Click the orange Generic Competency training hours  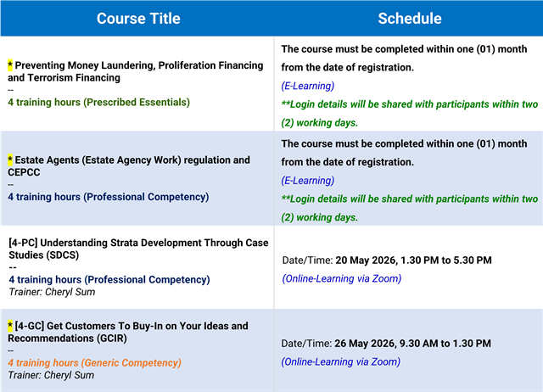click(94, 362)
